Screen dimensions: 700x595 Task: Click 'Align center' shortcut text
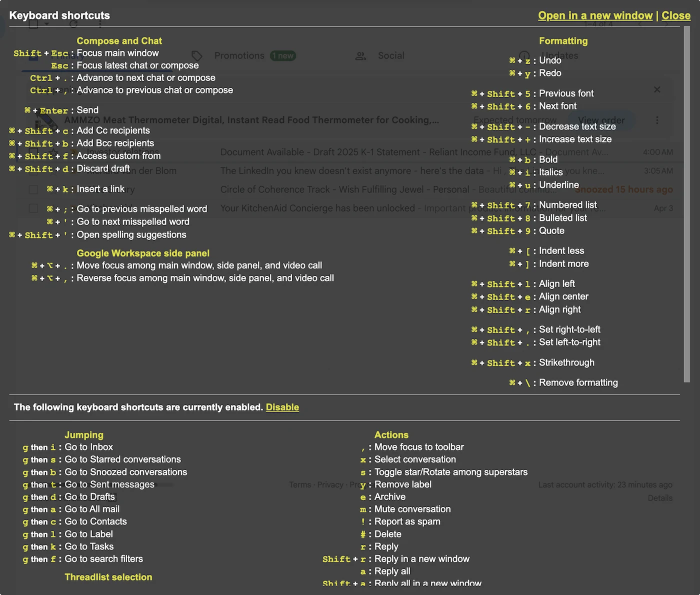tap(563, 296)
